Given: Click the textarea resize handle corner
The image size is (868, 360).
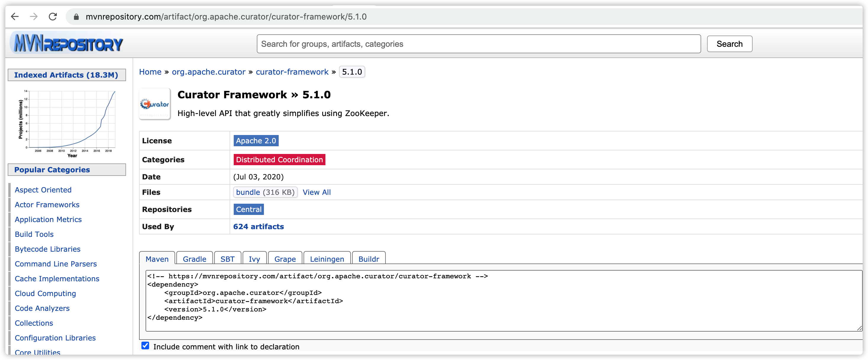Looking at the screenshot, I should pyautogui.click(x=859, y=328).
